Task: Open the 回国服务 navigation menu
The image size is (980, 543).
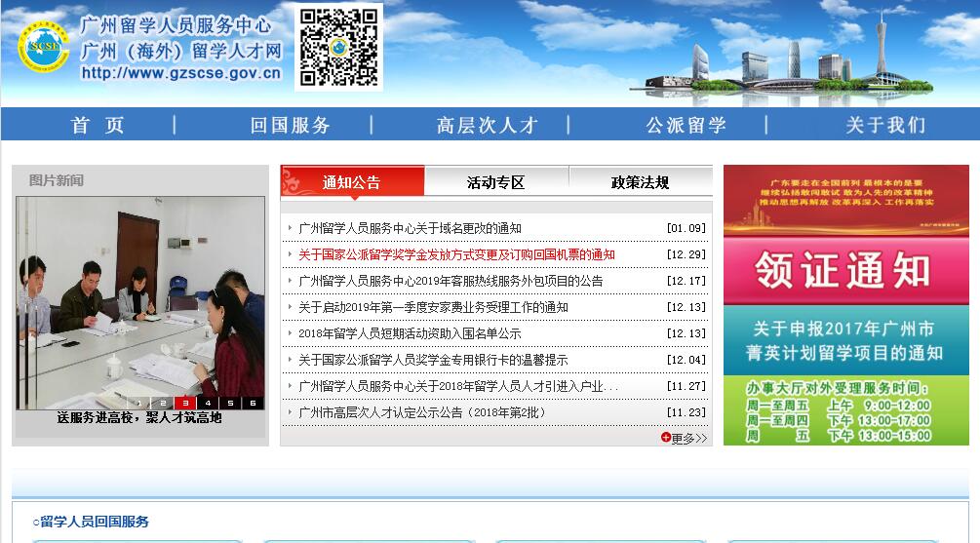Action: click(291, 125)
